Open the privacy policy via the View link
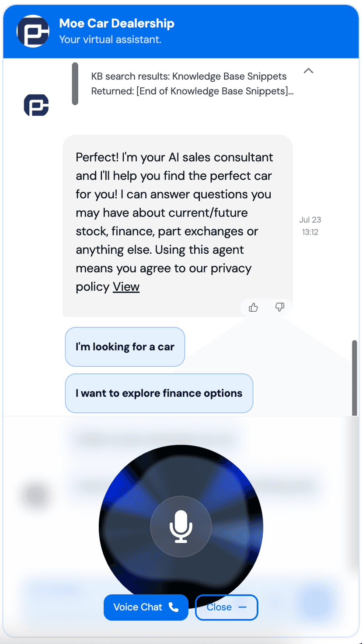 [x=126, y=287]
